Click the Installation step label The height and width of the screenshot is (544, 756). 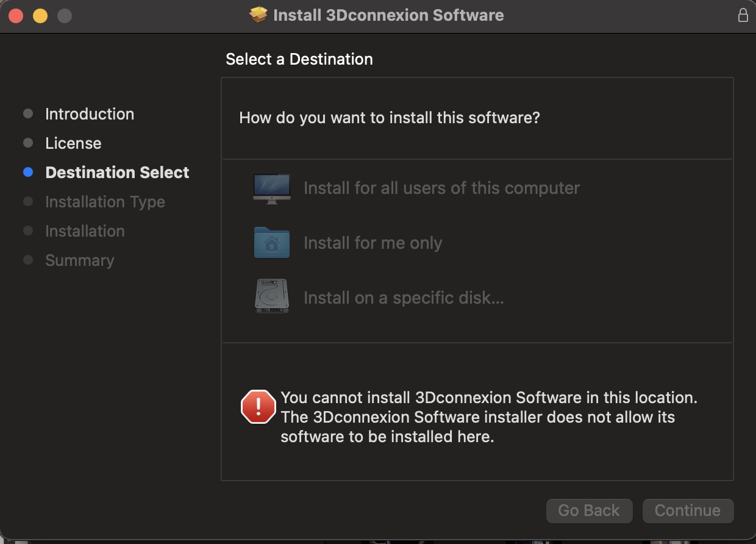85,231
